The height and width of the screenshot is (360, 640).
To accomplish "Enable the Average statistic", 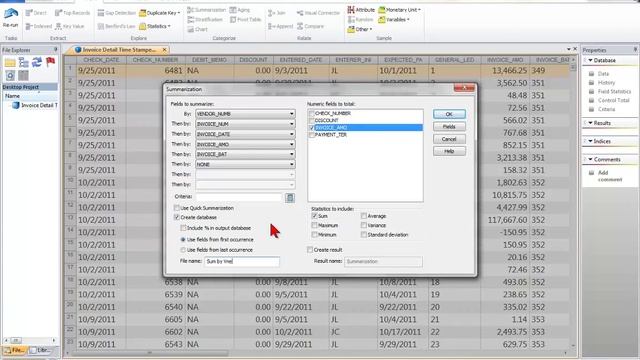I will pyautogui.click(x=364, y=216).
